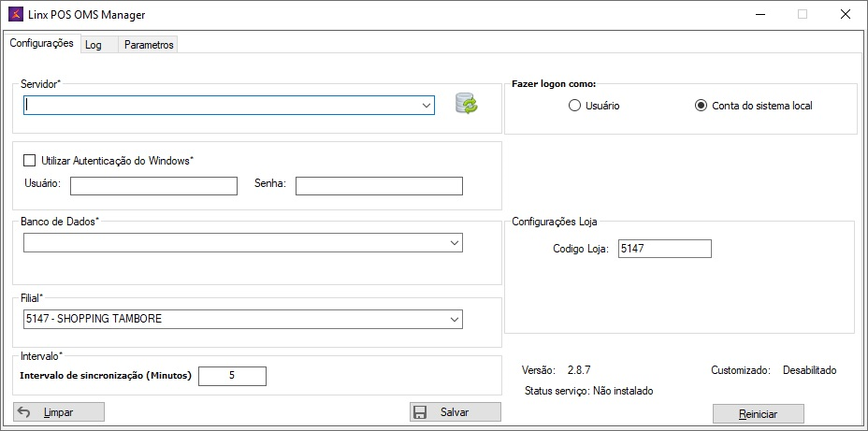Select the Usuário logon radio option
Viewport: 868px width, 431px height.
pyautogui.click(x=574, y=106)
